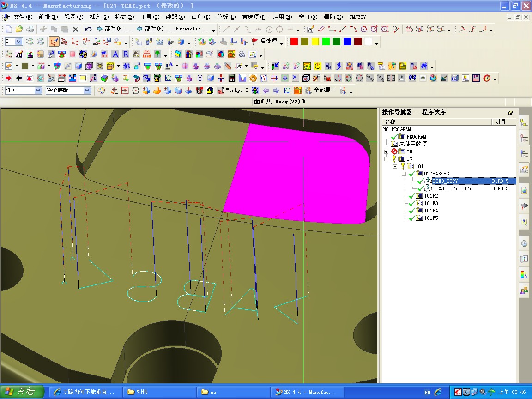Image resolution: width=532 pixels, height=399 pixels.
Task: Open the calculator icon in the toolbar
Action: (232, 79)
